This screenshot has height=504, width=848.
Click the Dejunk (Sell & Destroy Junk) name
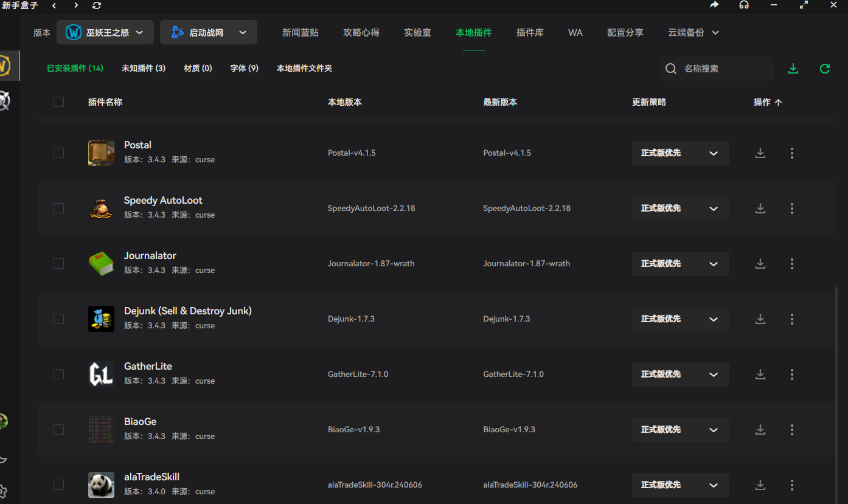click(188, 311)
